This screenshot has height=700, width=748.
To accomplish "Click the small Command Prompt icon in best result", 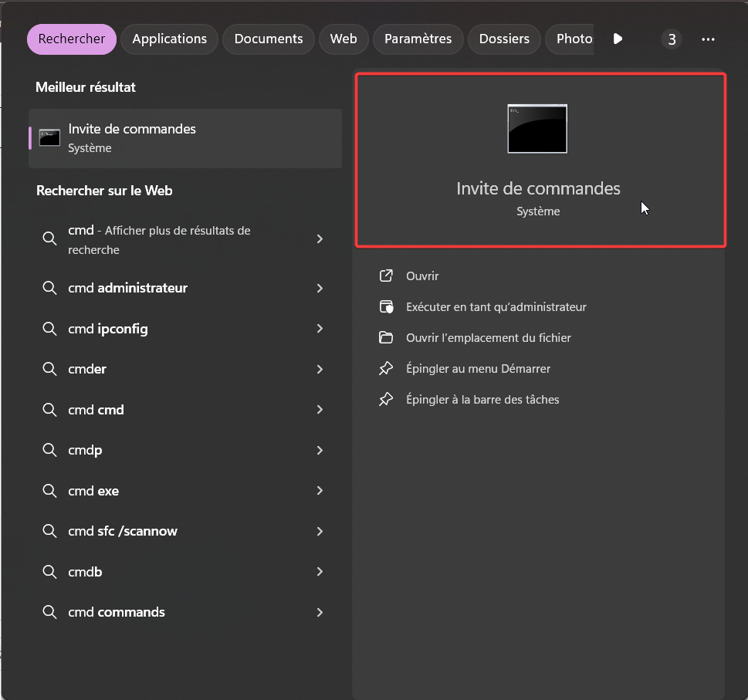I will 49,138.
